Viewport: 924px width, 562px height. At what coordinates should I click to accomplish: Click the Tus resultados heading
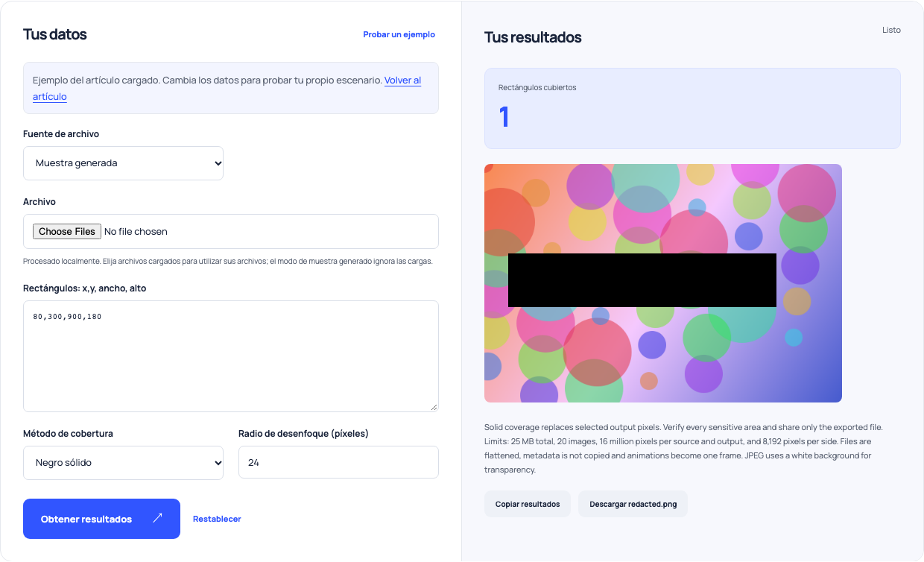[533, 37]
